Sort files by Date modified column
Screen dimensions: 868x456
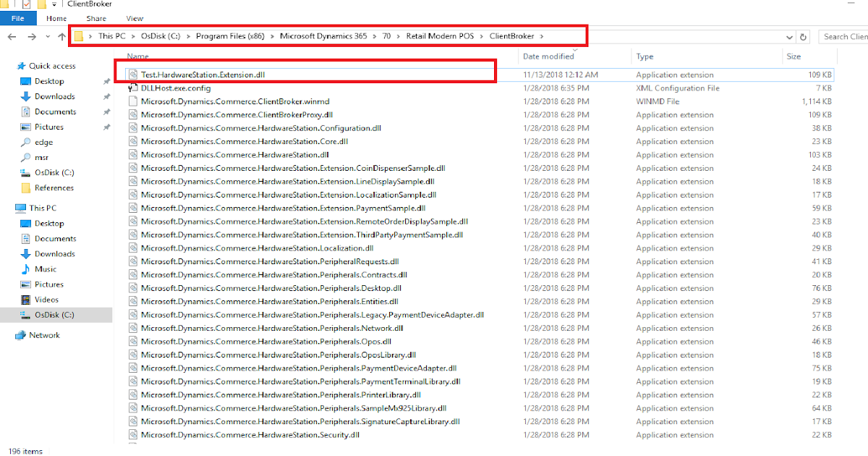pyautogui.click(x=548, y=56)
